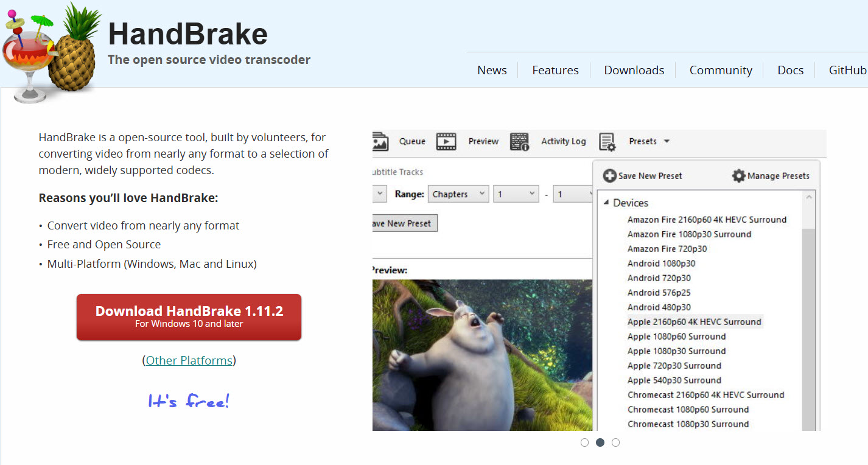Open the cut-off dropdown left of Range
Screen dimensions: 868x465
[x=379, y=194]
